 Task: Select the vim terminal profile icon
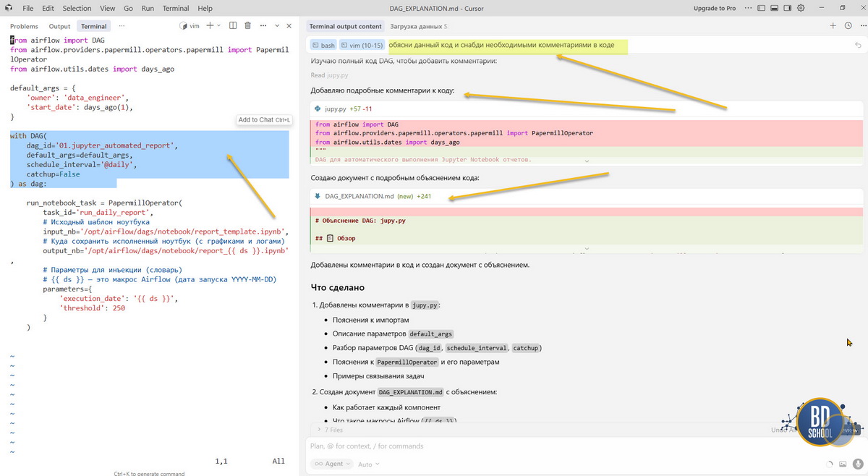183,25
